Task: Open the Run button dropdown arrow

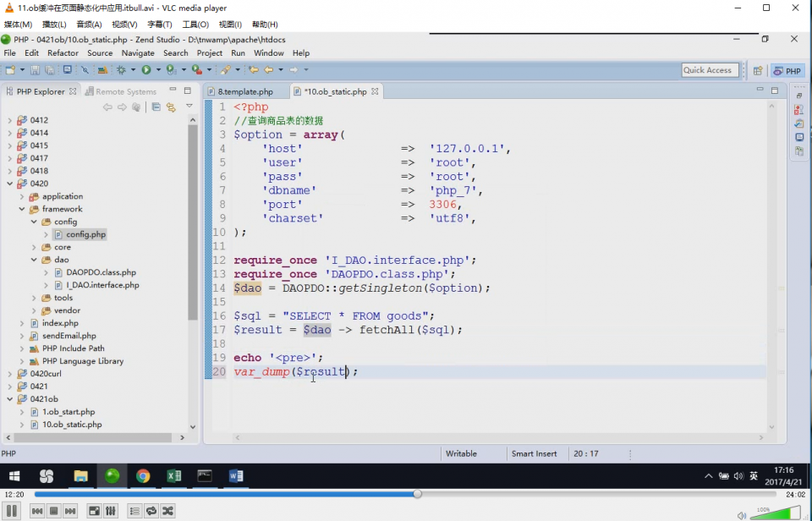Action: [158, 70]
